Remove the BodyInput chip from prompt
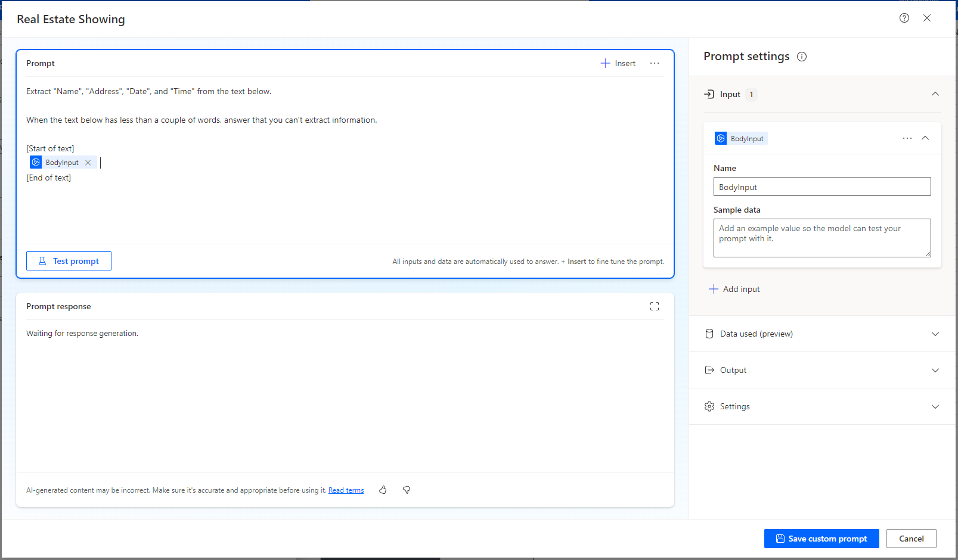Screen dimensions: 958x560 (88, 163)
